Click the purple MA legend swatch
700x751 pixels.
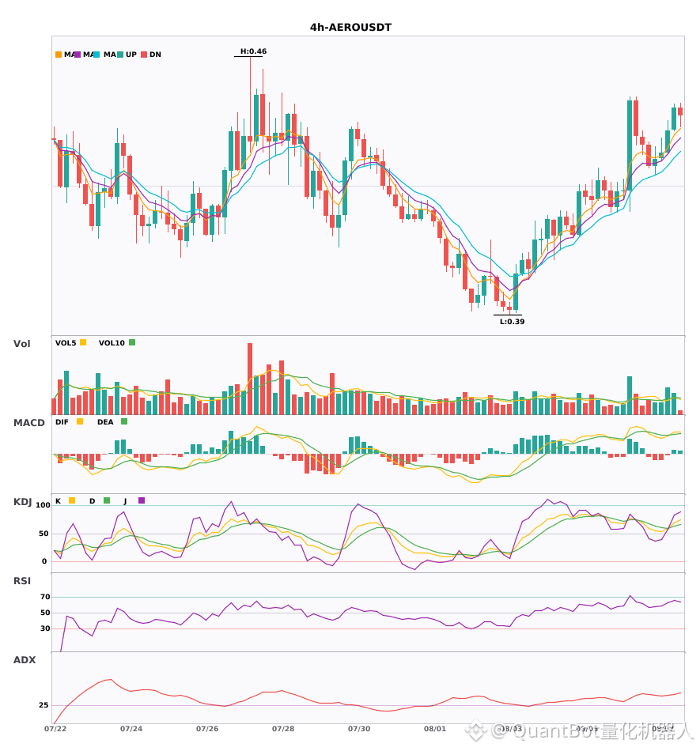click(78, 55)
